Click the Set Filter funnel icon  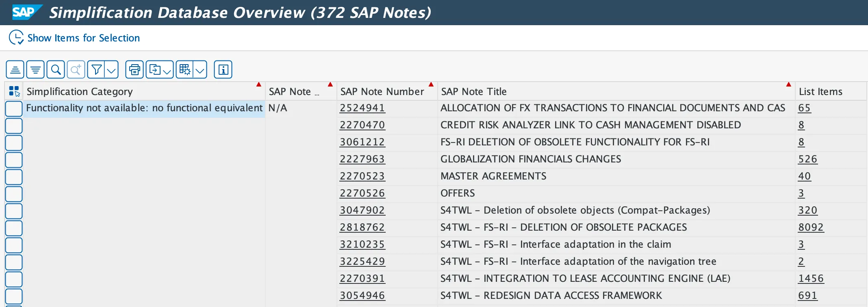[96, 70]
